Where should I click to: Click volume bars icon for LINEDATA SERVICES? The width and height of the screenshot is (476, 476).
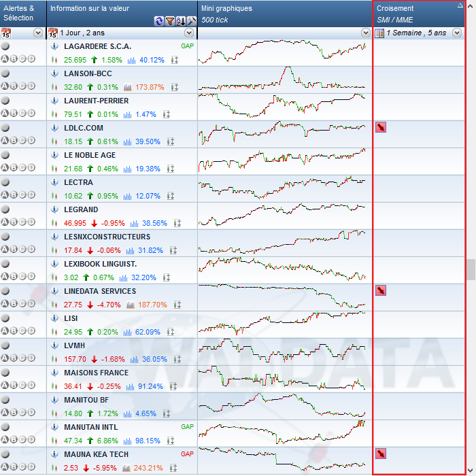coord(131,305)
